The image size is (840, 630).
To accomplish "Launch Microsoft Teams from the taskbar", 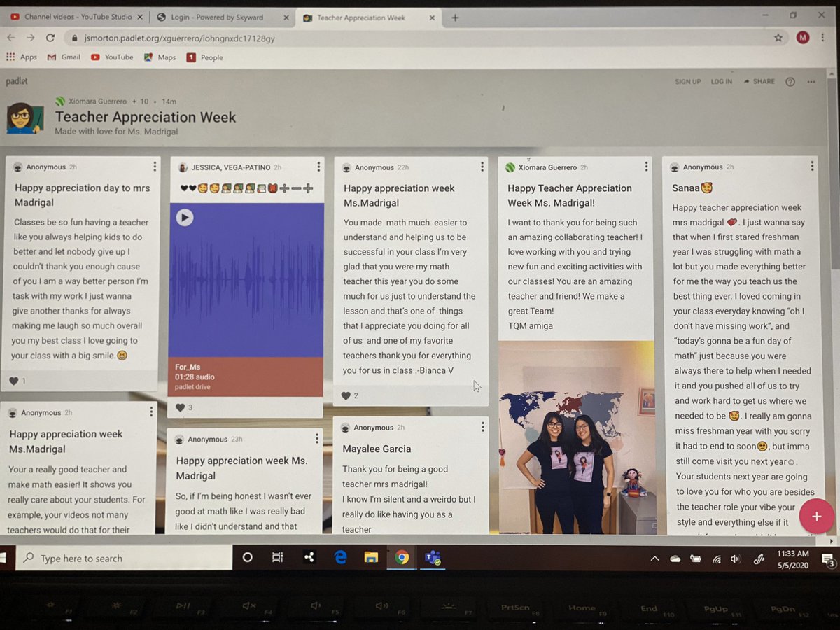I will coord(433,558).
